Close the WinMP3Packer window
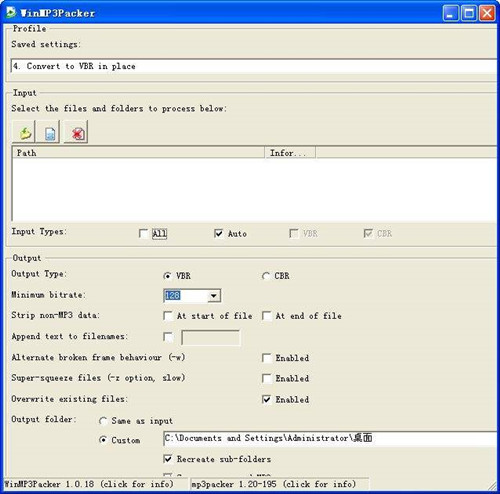The width and height of the screenshot is (500, 494). (487, 13)
